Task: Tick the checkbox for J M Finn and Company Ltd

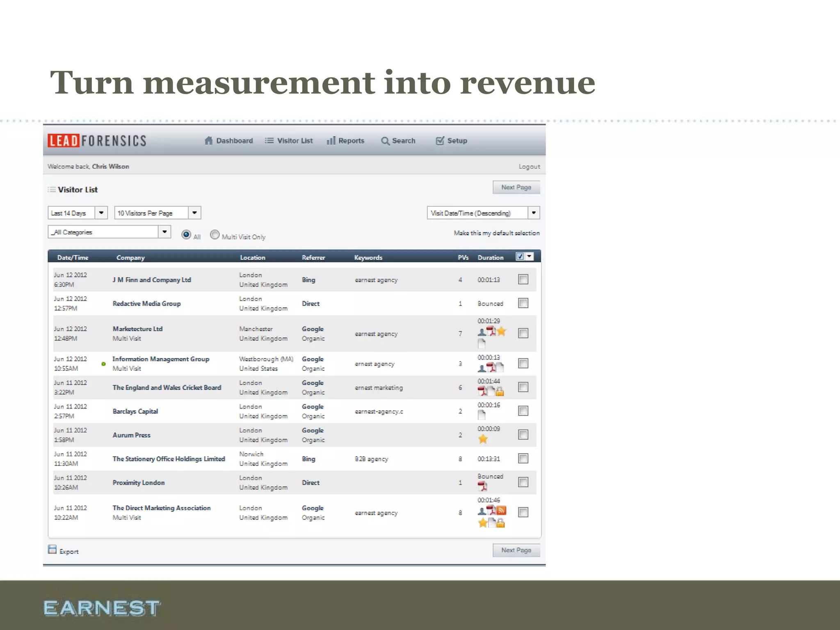Action: point(523,279)
